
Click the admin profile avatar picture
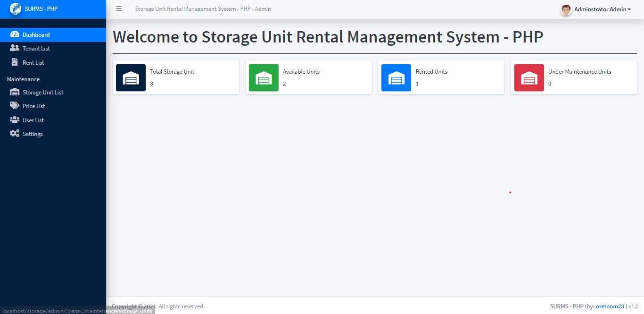tap(565, 10)
